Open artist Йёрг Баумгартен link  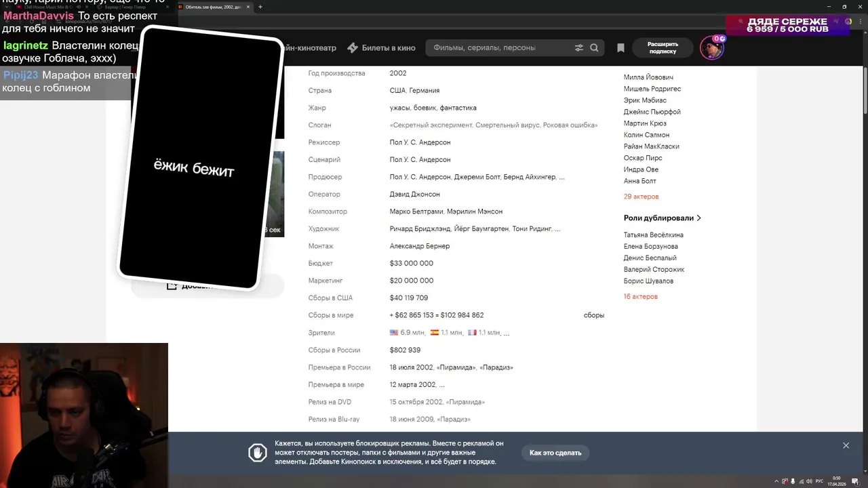click(x=481, y=229)
